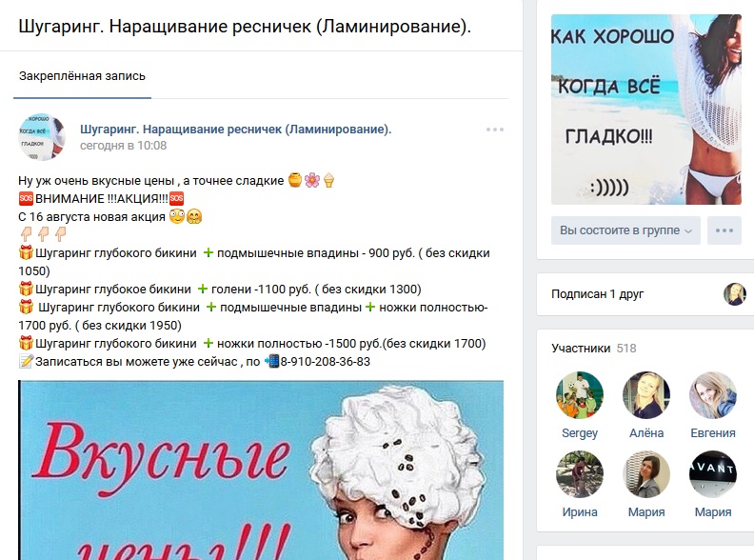The height and width of the screenshot is (560, 754).
Task: Open Евгения's member profile avatar
Action: pos(713,395)
